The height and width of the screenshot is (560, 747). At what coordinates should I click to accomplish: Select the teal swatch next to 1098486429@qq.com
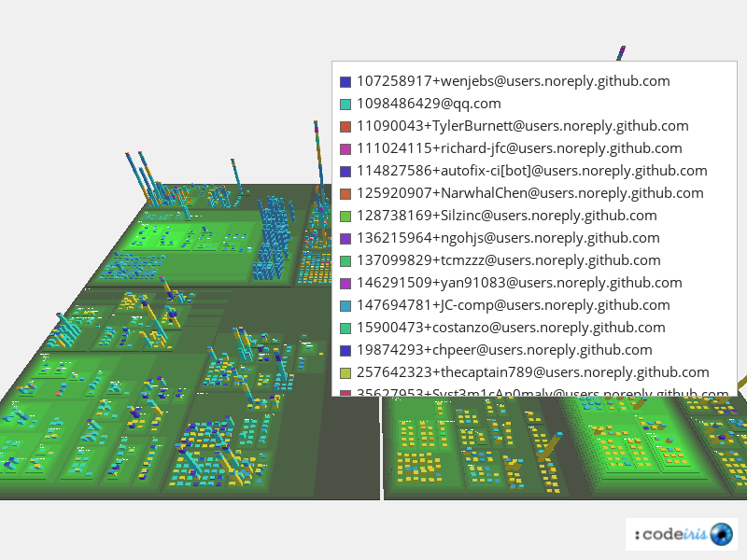[x=345, y=105]
